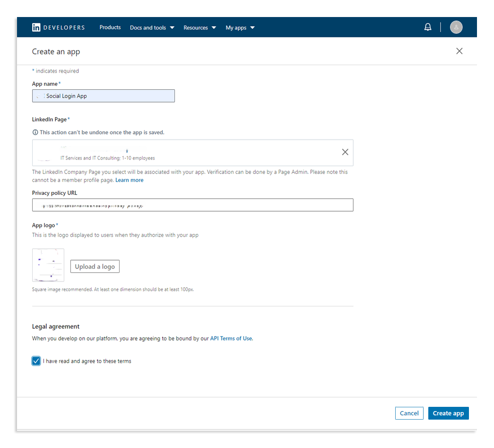Remove the selected LinkedIn Page with the X
This screenshot has height=448, width=494.
click(x=345, y=152)
